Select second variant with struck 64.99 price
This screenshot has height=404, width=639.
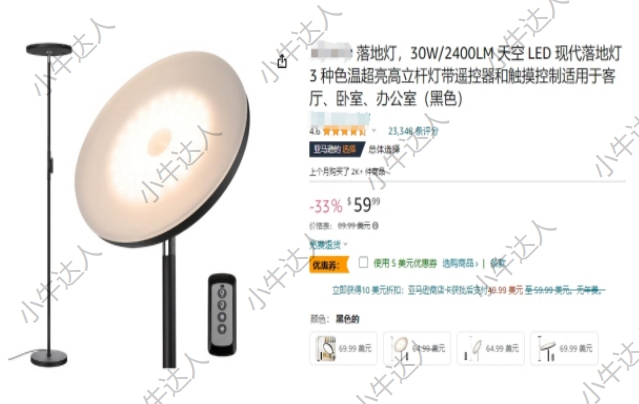(417, 348)
